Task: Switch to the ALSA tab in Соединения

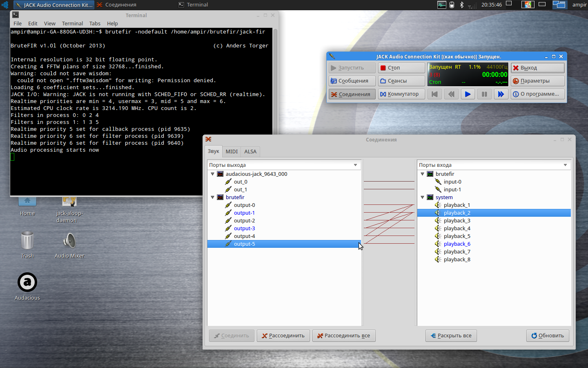Action: coord(250,151)
